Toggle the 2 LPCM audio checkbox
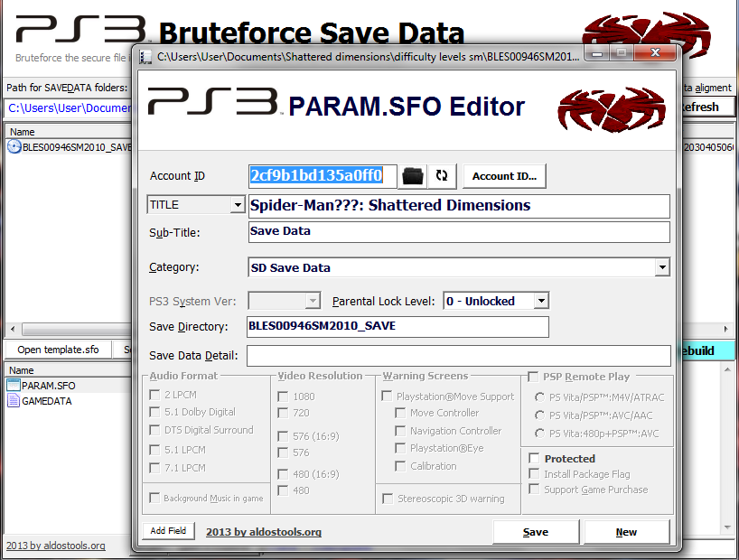 click(x=154, y=395)
